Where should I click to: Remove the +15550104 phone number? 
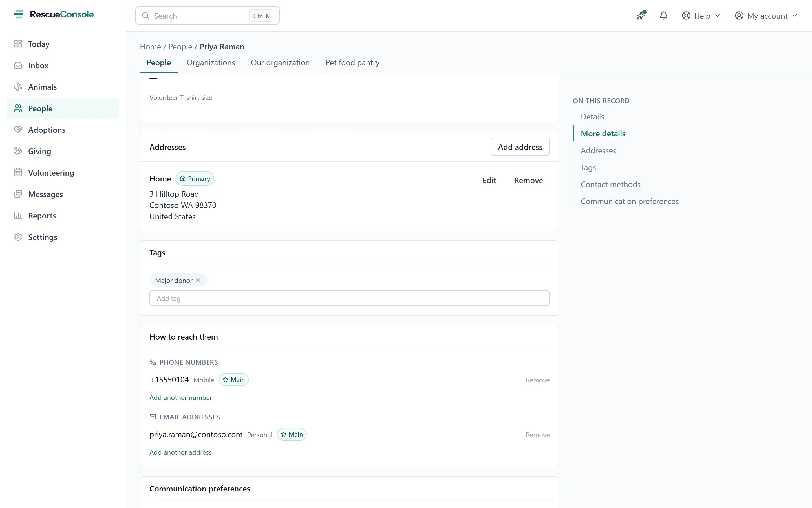(538, 380)
